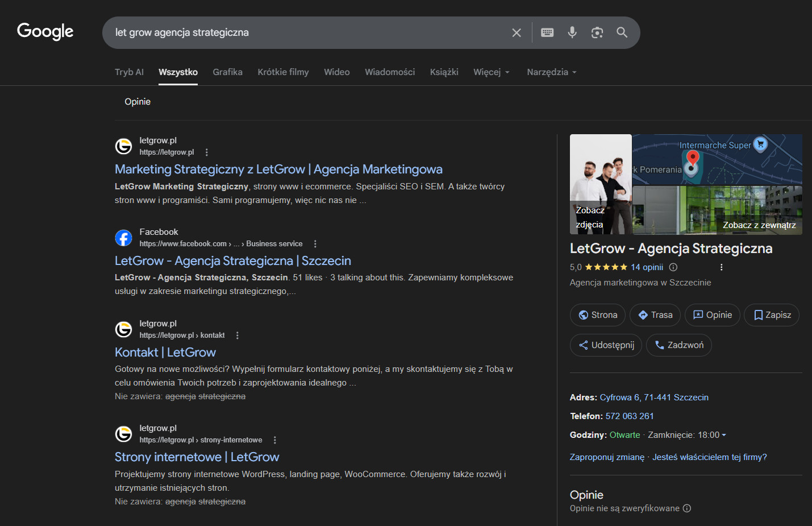Open three-dot options in the business panel
The width and height of the screenshot is (812, 526).
(721, 266)
